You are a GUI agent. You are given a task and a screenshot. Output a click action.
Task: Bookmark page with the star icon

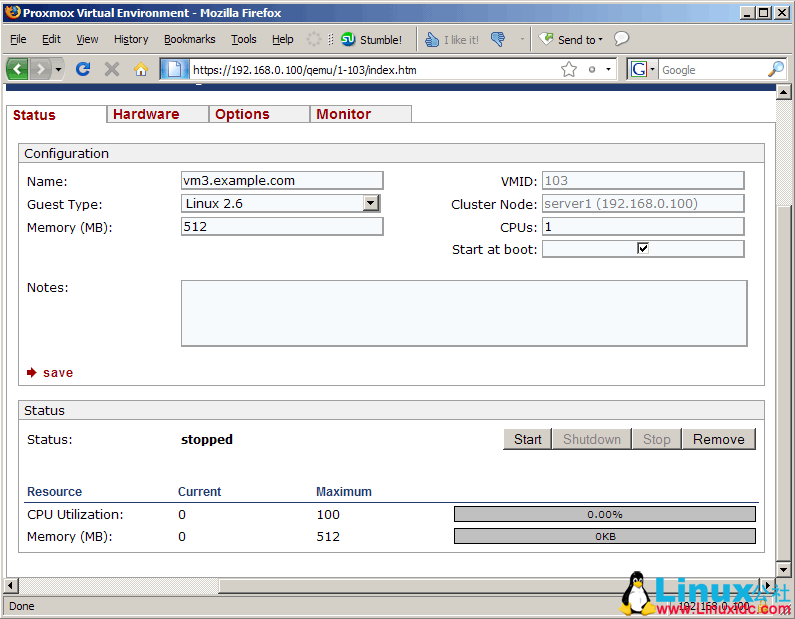pos(569,69)
